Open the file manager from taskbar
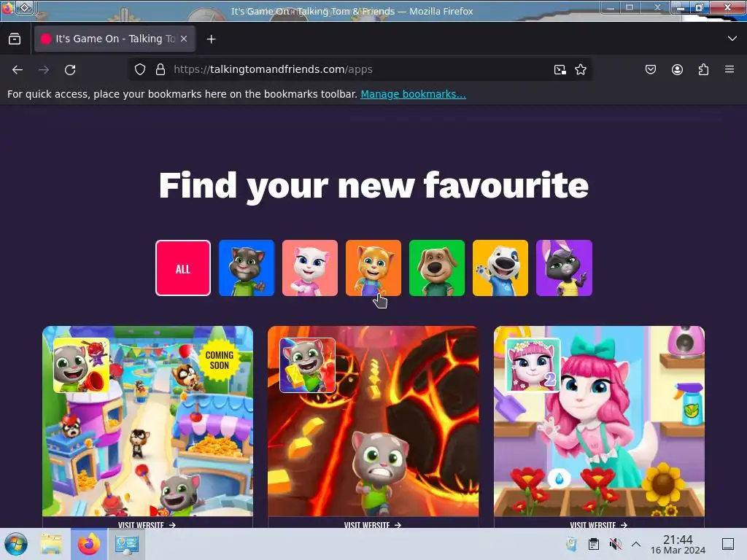This screenshot has width=747, height=560. pos(51,544)
